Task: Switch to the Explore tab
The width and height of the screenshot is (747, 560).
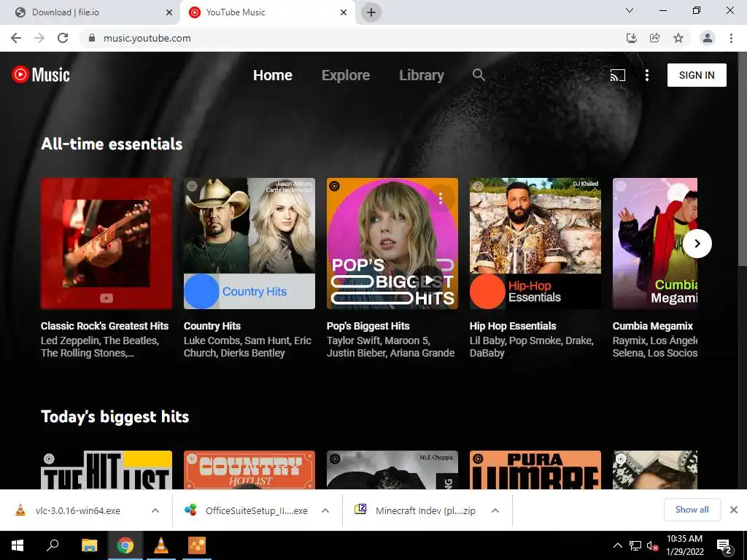Action: pyautogui.click(x=346, y=75)
